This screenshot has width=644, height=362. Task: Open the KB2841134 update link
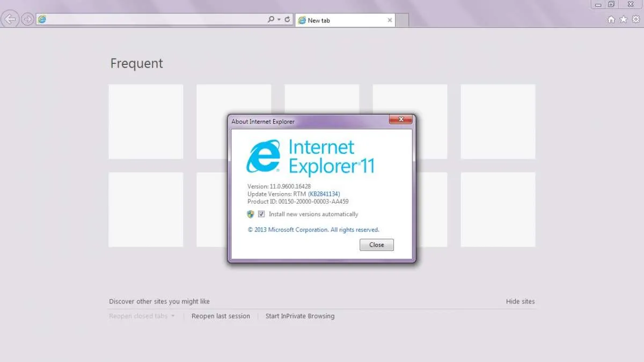click(x=324, y=194)
